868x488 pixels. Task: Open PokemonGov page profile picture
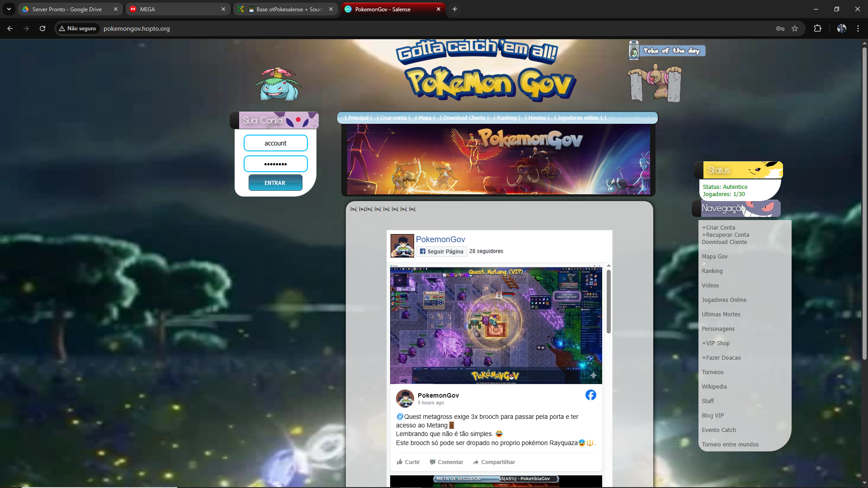402,245
